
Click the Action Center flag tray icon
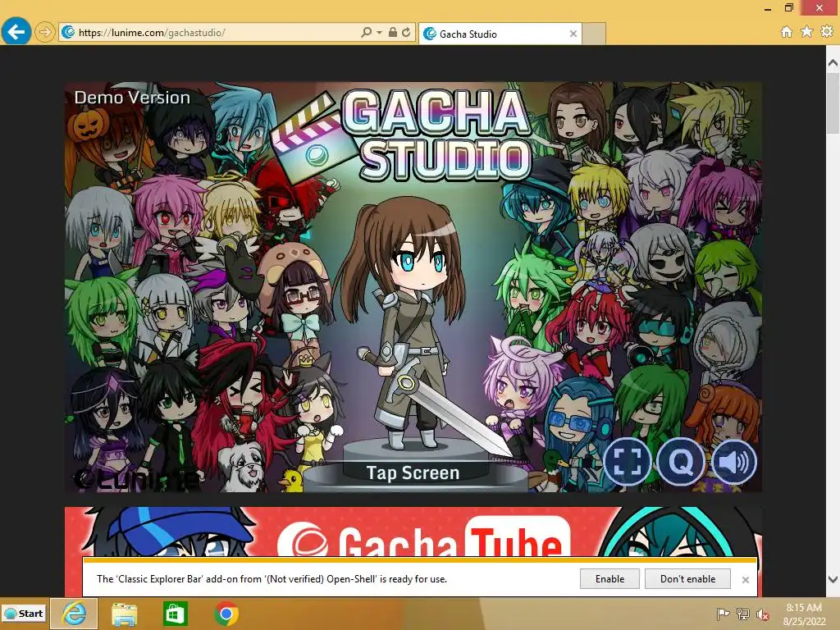pos(723,614)
